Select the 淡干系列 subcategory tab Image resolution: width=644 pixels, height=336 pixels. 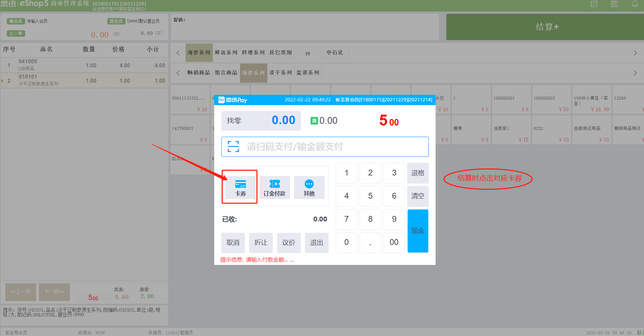(x=281, y=73)
